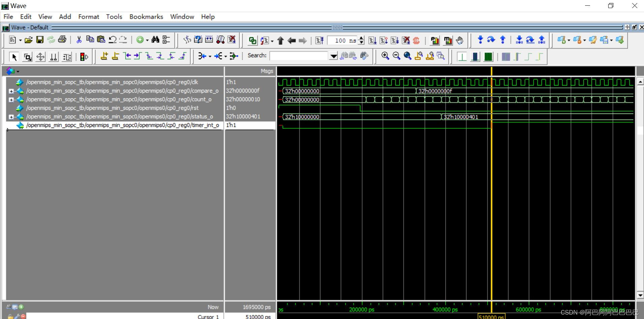The height and width of the screenshot is (319, 644).
Task: Click the Cut scissors icon
Action: 79,40
